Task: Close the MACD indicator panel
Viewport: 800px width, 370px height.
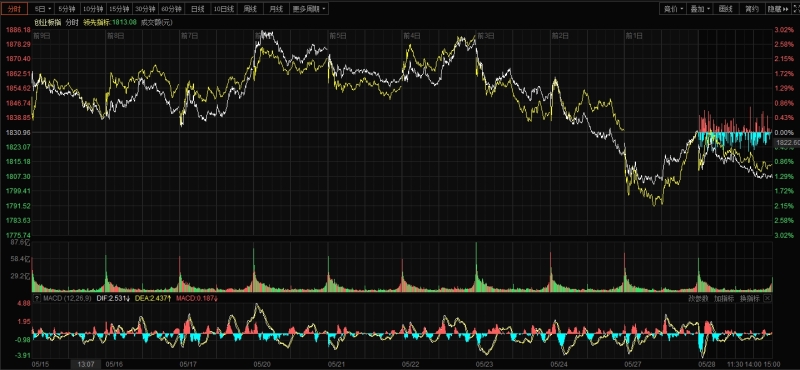Action: click(768, 298)
